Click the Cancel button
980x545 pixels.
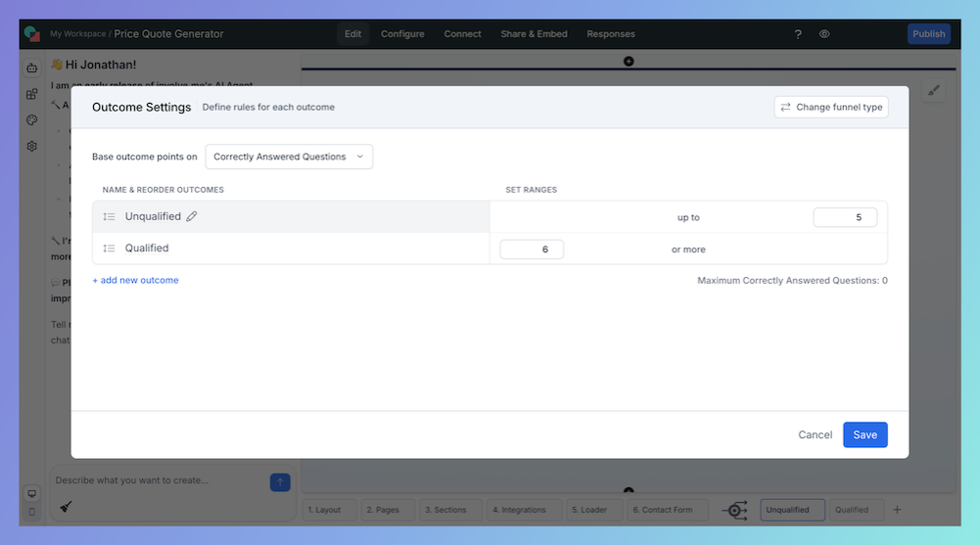815,435
